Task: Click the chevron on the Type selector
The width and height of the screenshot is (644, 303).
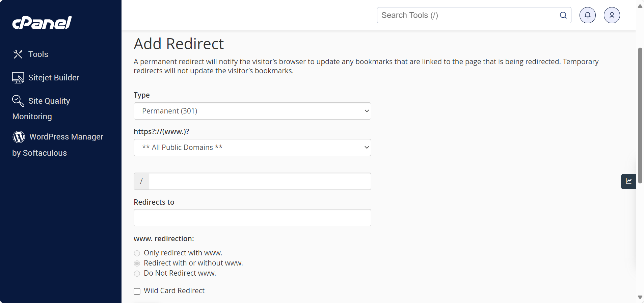Action: (366, 111)
